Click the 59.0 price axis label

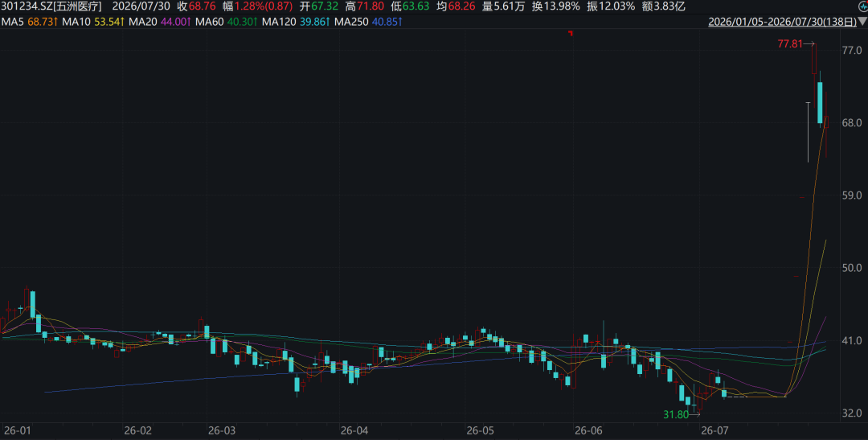851,195
